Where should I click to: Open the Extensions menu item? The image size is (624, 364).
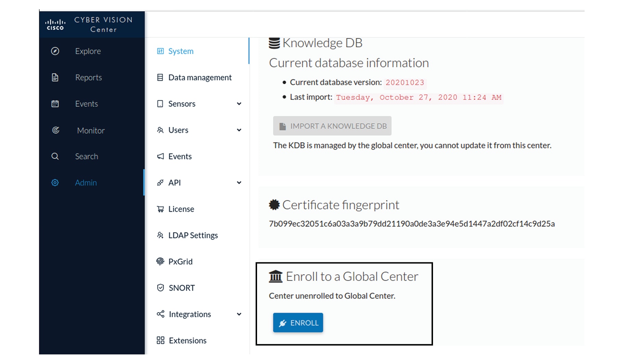tap(187, 340)
